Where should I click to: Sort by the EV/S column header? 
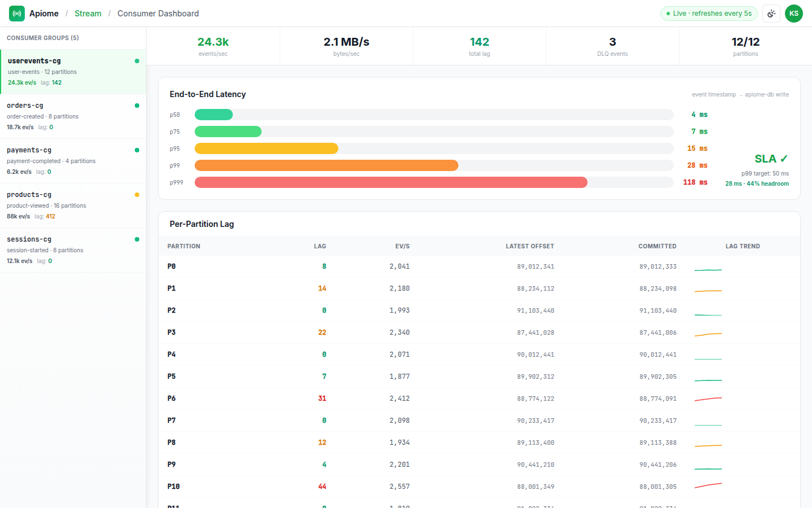(x=403, y=246)
